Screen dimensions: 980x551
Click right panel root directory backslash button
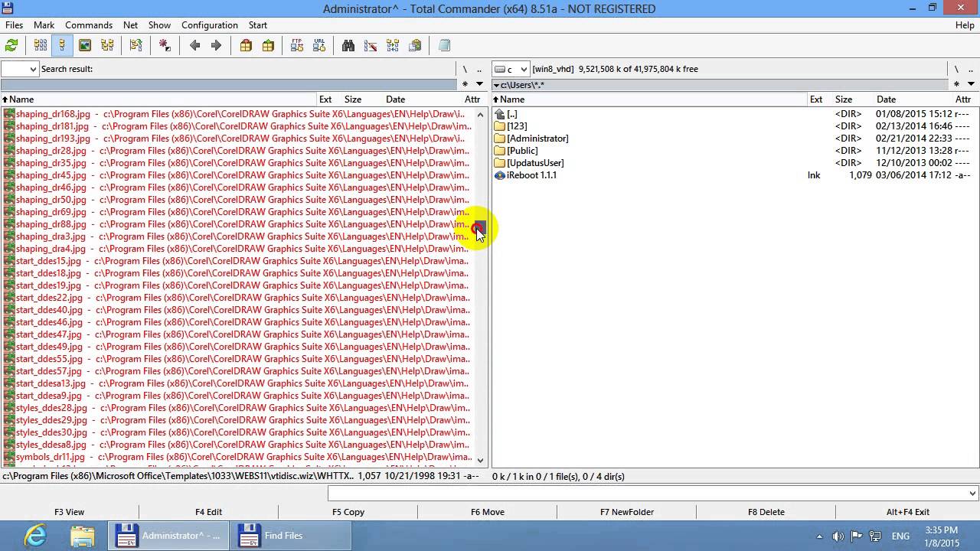[x=956, y=69]
